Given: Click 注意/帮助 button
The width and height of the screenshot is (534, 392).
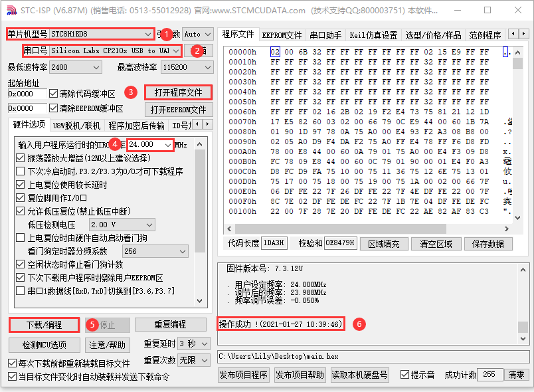Looking at the screenshot, I should point(107,345).
